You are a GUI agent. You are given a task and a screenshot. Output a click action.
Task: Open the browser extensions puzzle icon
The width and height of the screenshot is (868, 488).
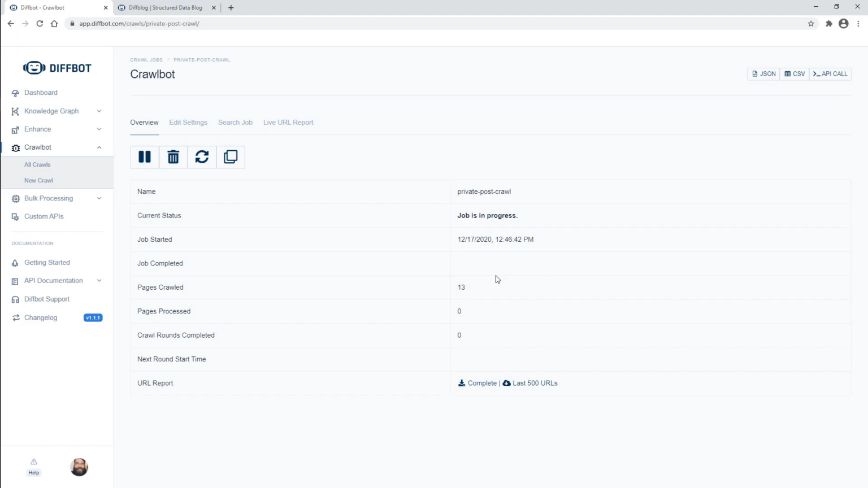[828, 24]
